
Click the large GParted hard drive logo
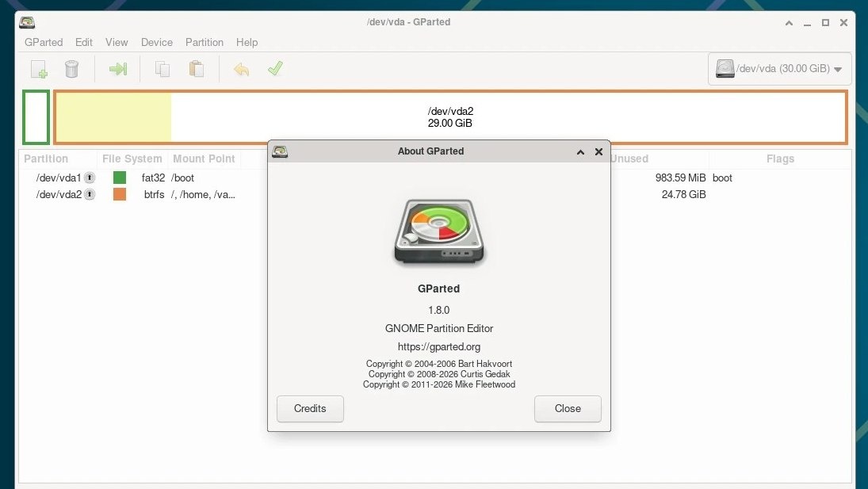pos(439,231)
